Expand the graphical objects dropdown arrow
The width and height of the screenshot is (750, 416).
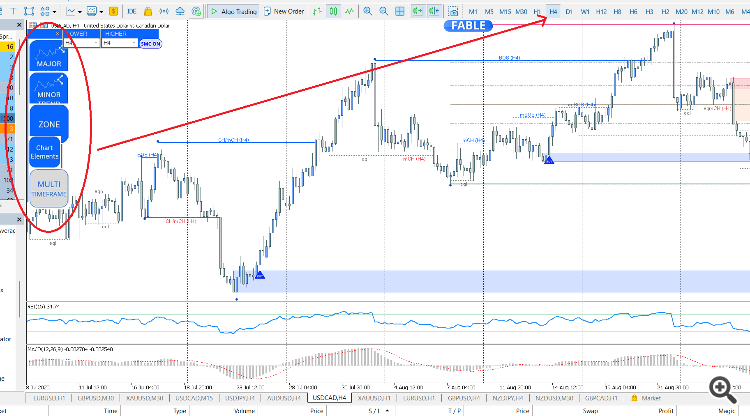pyautogui.click(x=55, y=11)
